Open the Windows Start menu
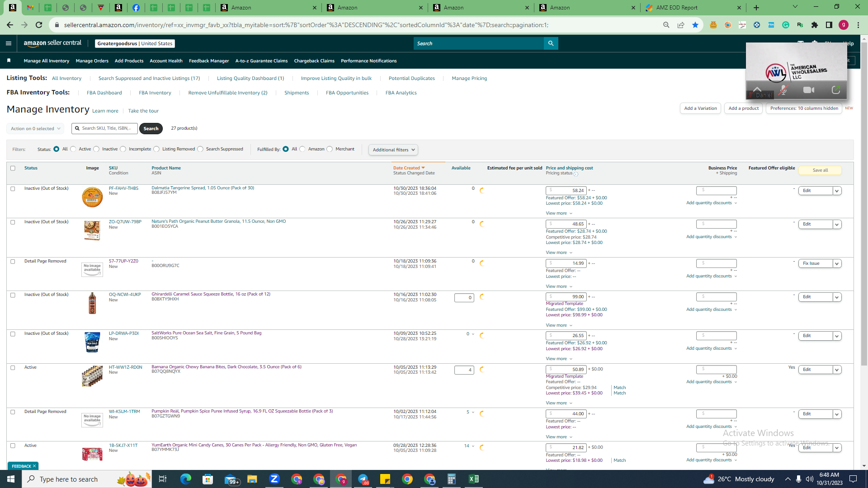Image resolution: width=868 pixels, height=488 pixels. [x=11, y=479]
